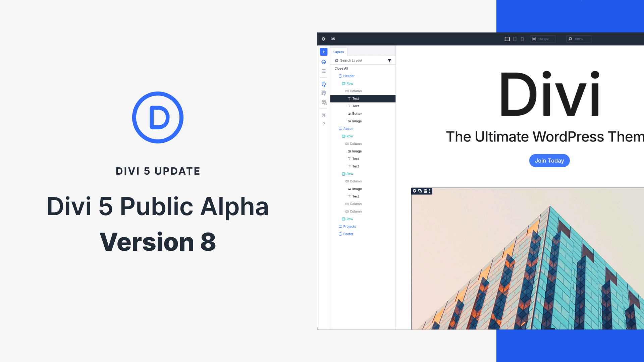
Task: Select the tablet viewport icon
Action: pos(515,39)
